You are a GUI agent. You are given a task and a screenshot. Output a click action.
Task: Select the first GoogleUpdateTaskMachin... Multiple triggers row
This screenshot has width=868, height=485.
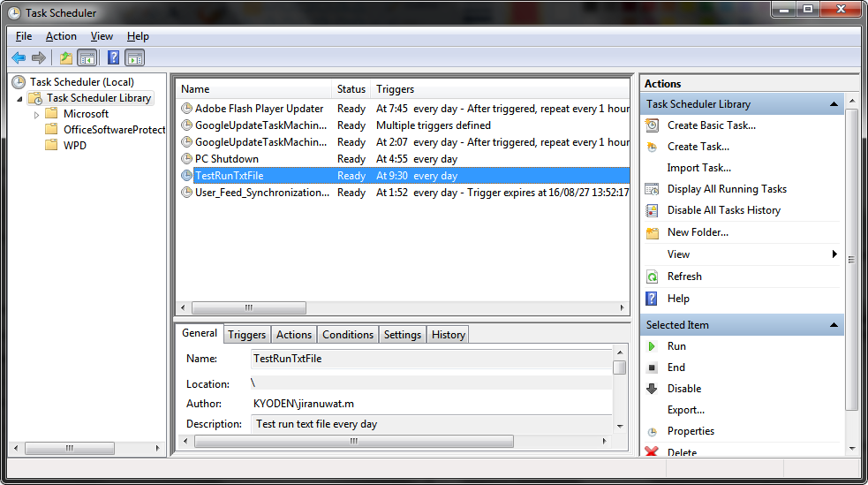[x=404, y=125]
